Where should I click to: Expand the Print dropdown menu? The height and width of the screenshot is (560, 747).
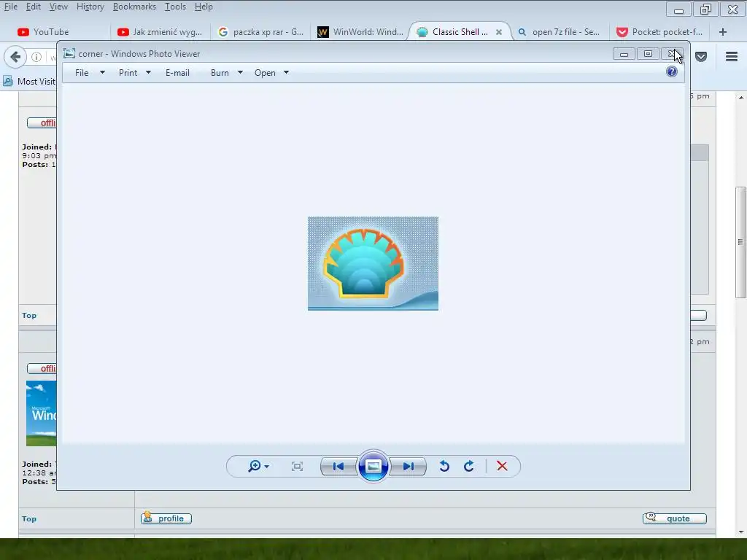coord(148,73)
